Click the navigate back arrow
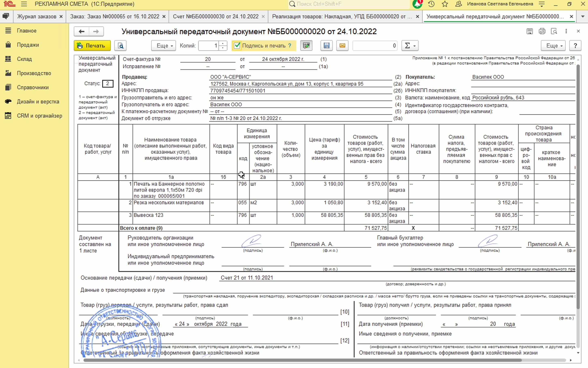Image resolution: width=588 pixels, height=368 pixels. pyautogui.click(x=81, y=31)
